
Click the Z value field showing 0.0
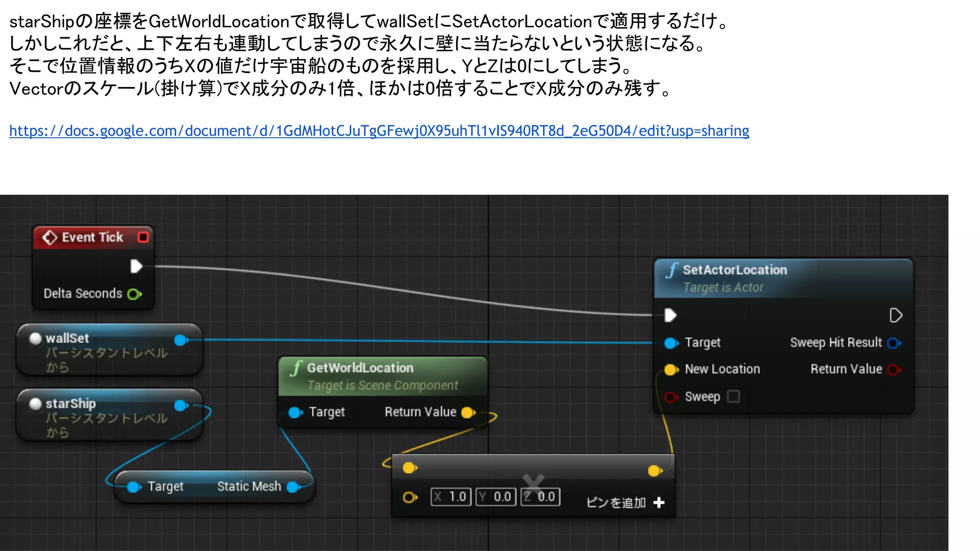[541, 497]
